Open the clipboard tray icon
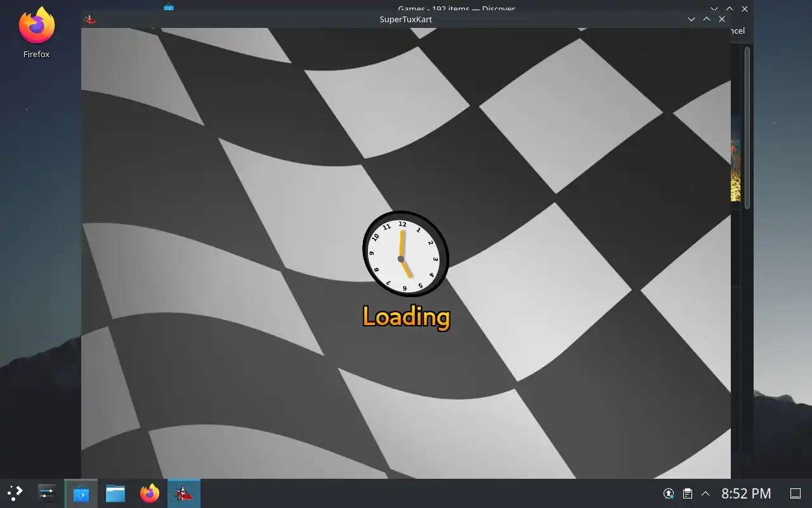 pos(687,493)
